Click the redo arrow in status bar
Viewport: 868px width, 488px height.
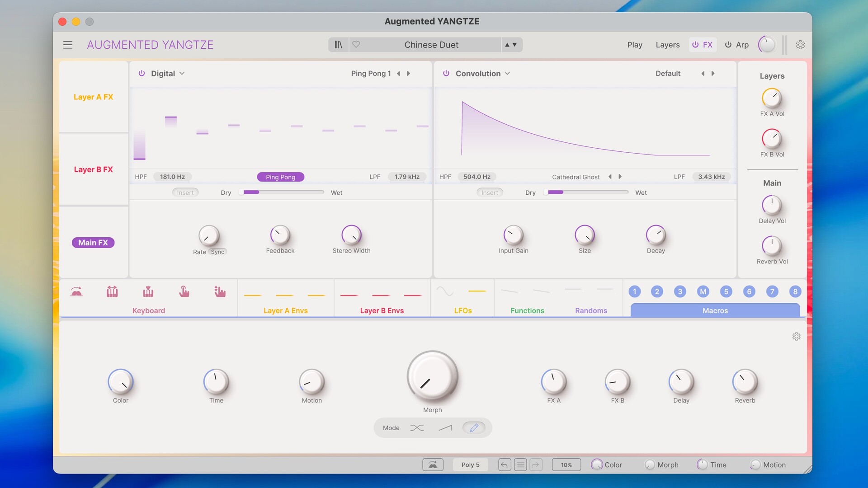click(536, 465)
